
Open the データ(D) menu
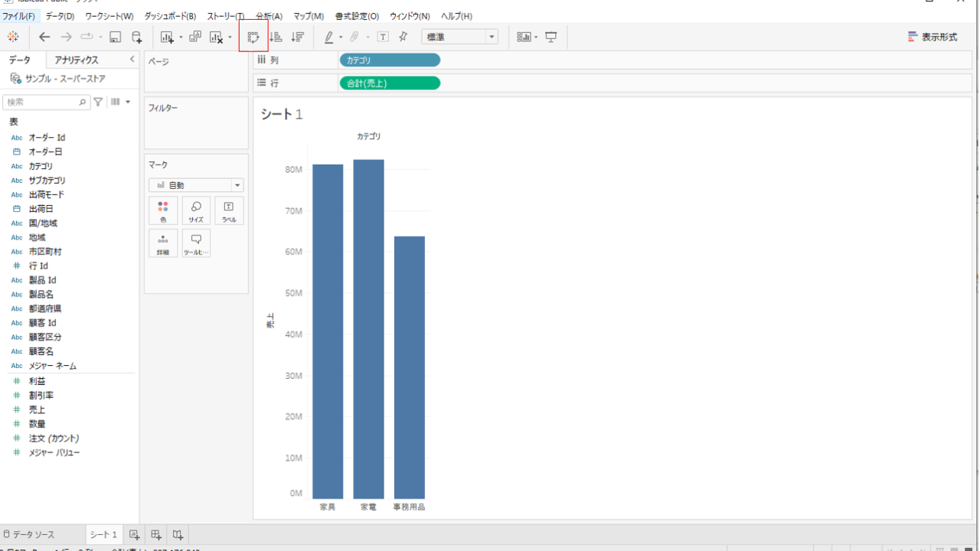pos(60,16)
